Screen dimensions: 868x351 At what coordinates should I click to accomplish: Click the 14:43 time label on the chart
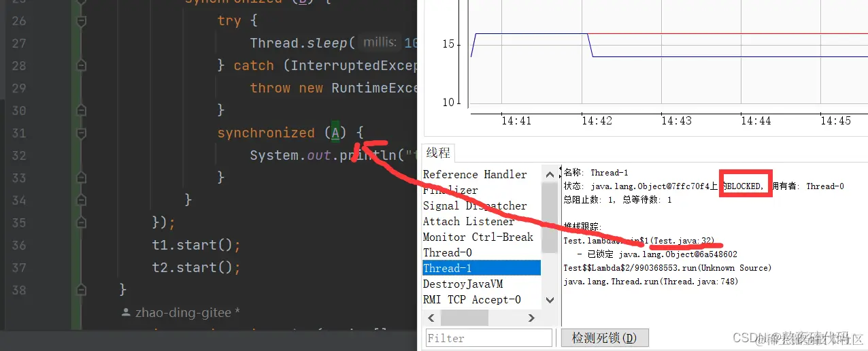(x=676, y=120)
